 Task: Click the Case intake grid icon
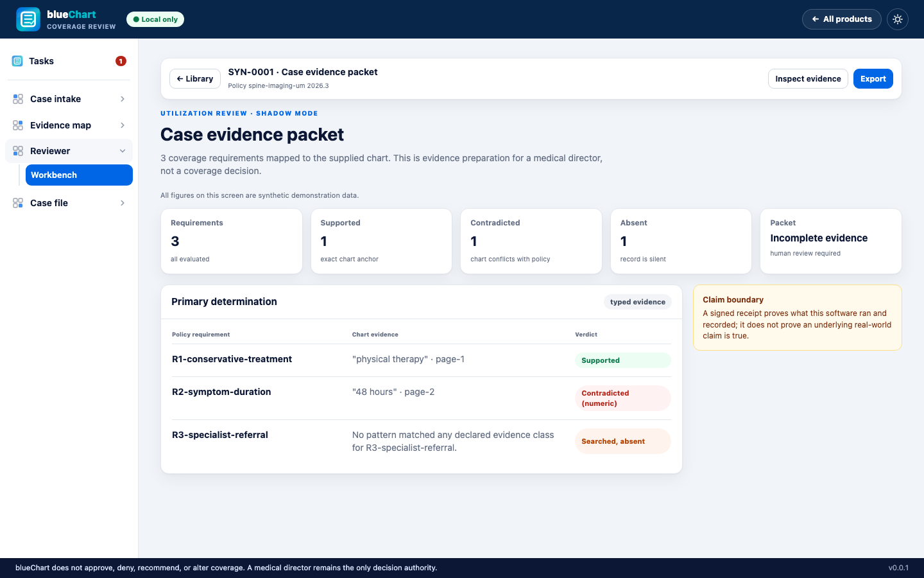pyautogui.click(x=18, y=99)
